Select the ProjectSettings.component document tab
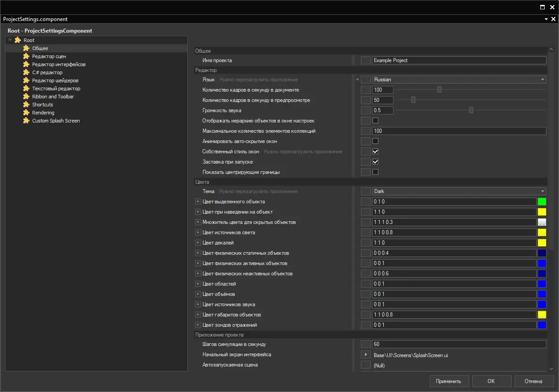This screenshot has height=392, width=559. 35,19
